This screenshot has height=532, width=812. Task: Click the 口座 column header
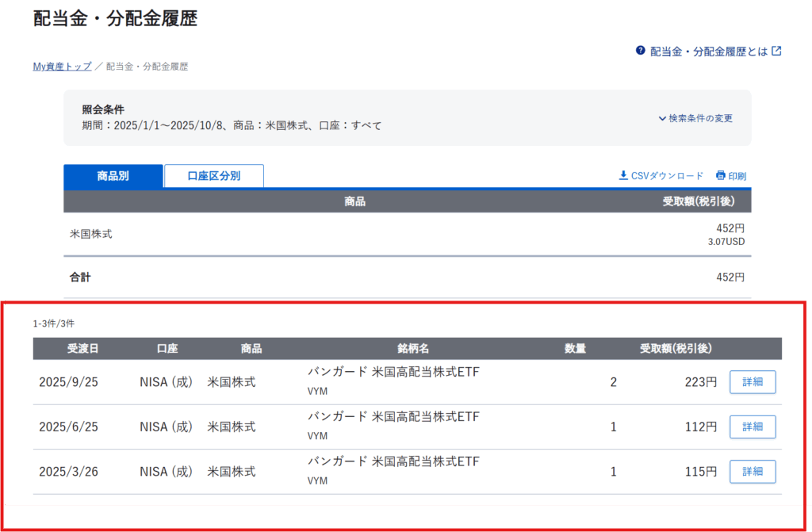(x=167, y=349)
